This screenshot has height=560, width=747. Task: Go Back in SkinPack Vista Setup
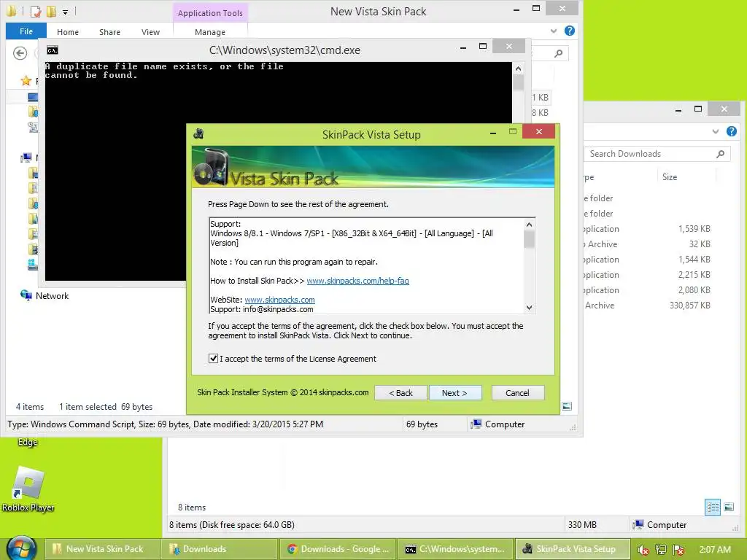click(400, 393)
